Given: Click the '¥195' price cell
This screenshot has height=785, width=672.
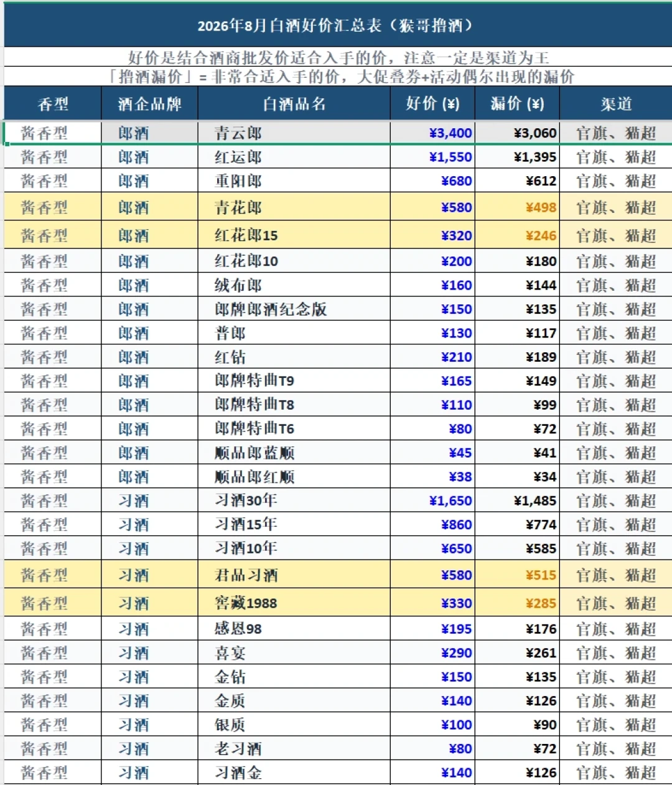Looking at the screenshot, I should click(432, 629).
